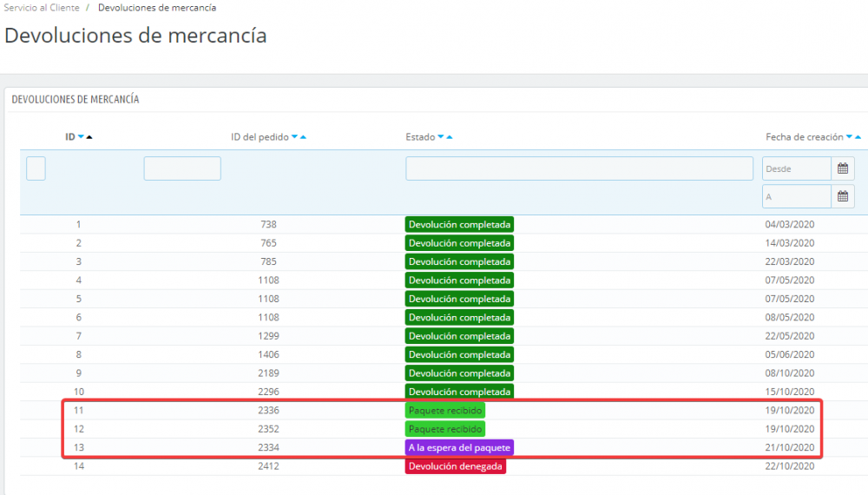The height and width of the screenshot is (495, 868).
Task: Sort ID del pedido descending arrow
Action: (x=294, y=136)
